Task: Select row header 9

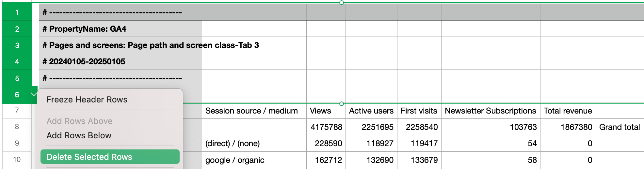Action: point(17,143)
